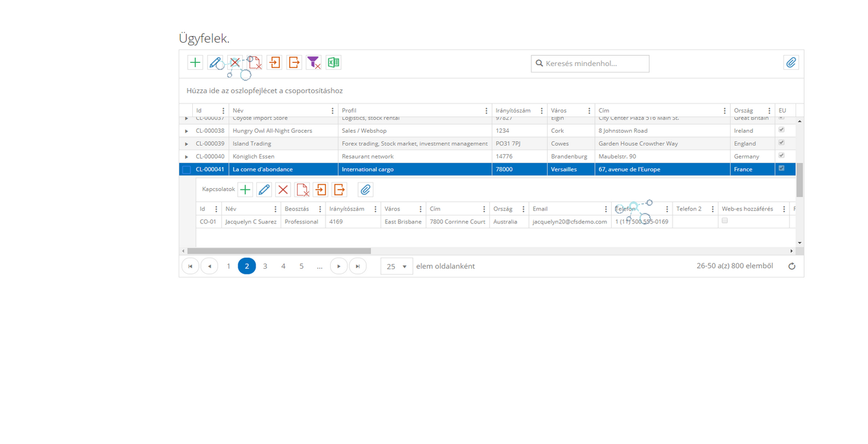
Task: Click the International cargo profile cell
Action: [415, 170]
